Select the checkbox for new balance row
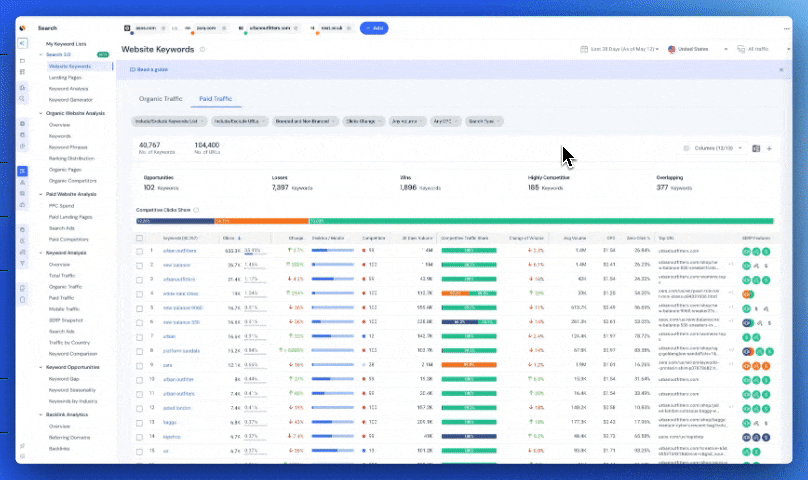 click(140, 265)
